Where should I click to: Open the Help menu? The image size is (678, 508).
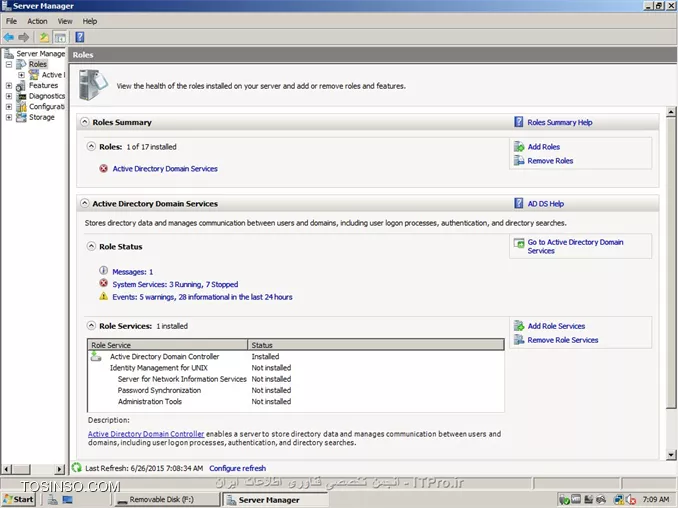(90, 21)
